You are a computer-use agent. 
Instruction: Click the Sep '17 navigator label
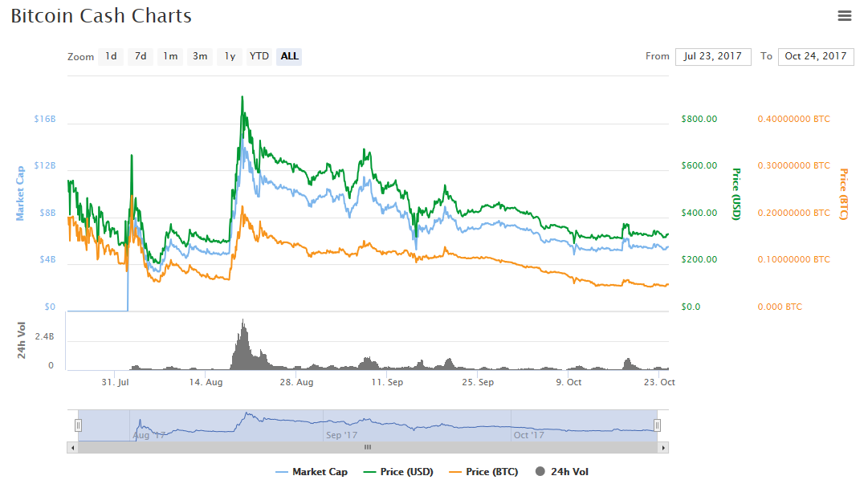(341, 435)
